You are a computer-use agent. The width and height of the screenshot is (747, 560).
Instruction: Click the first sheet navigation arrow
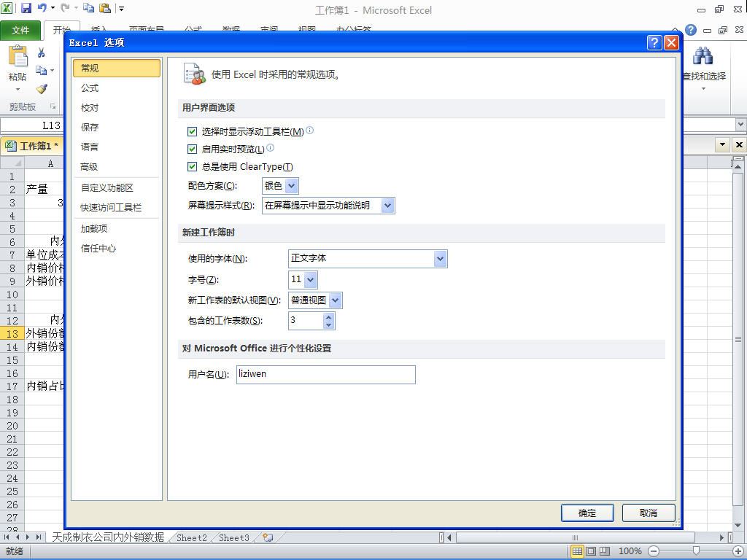pos(7,537)
